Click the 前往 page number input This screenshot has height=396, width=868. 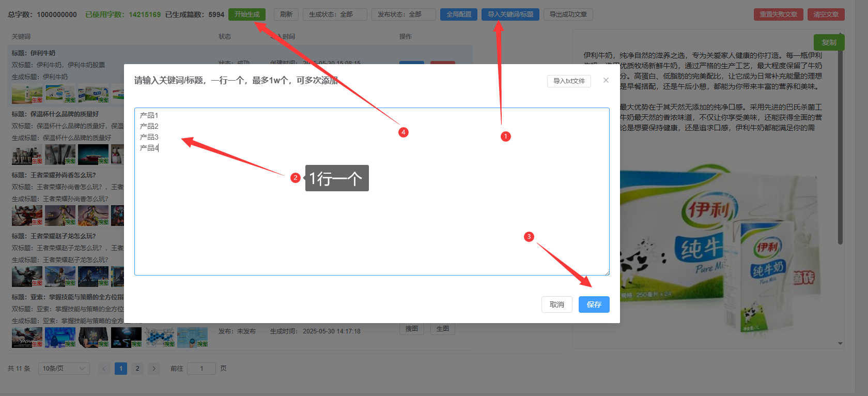coord(202,369)
